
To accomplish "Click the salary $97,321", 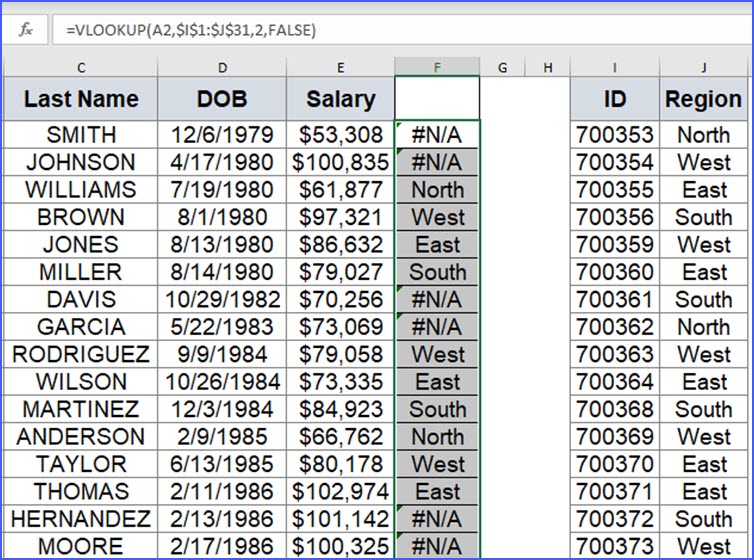I will 340,217.
